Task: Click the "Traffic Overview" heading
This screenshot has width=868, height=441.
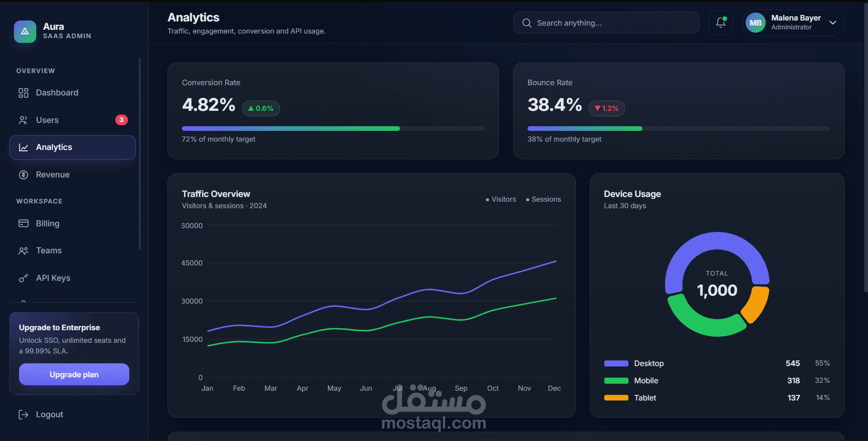Action: 216,194
